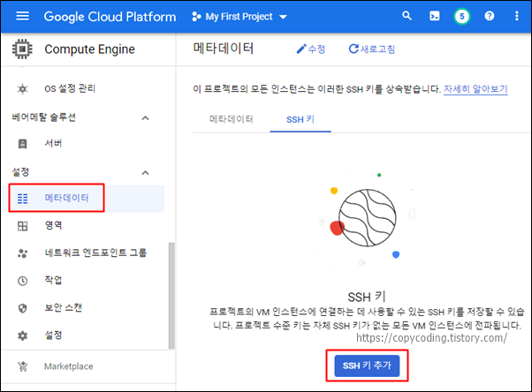Open the hamburger navigation menu
Image resolution: width=532 pixels, height=392 pixels.
(x=22, y=16)
